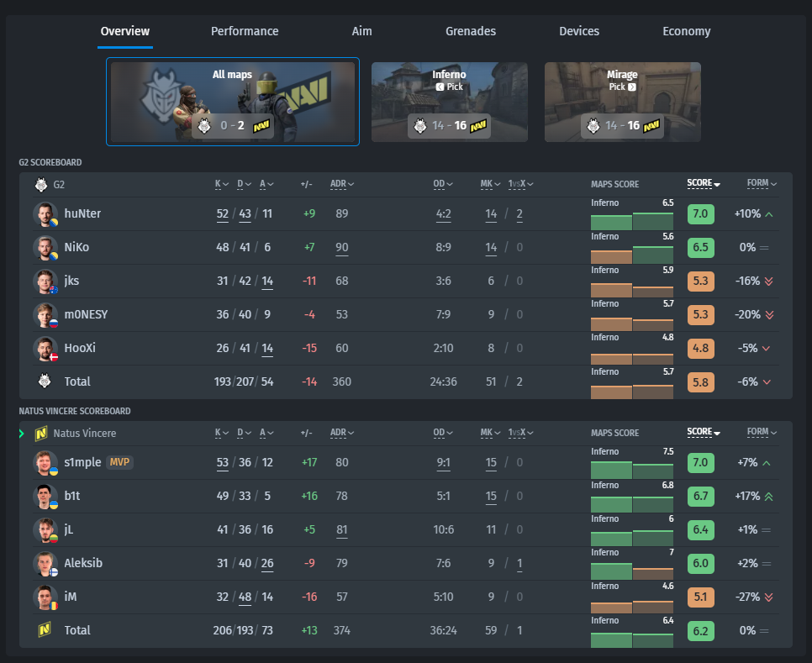Go to the Devices tab
812x663 pixels.
(x=579, y=31)
